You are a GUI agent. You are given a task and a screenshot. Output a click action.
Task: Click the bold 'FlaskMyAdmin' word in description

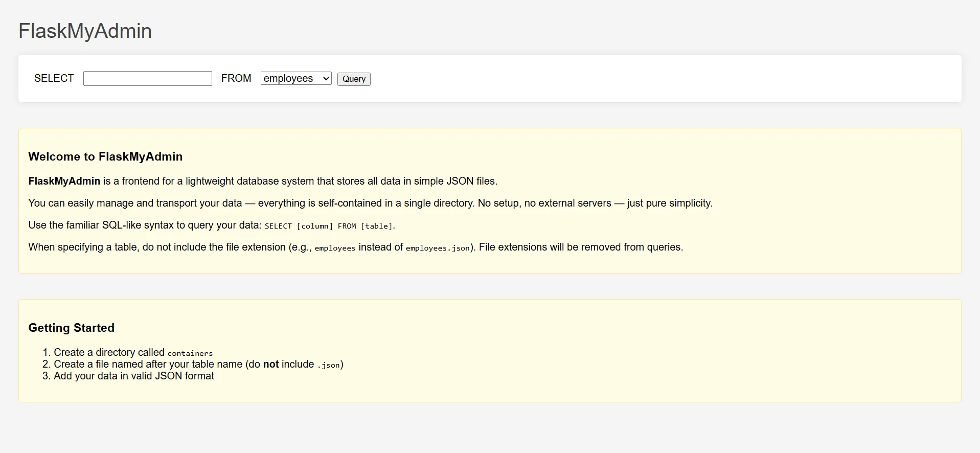64,181
